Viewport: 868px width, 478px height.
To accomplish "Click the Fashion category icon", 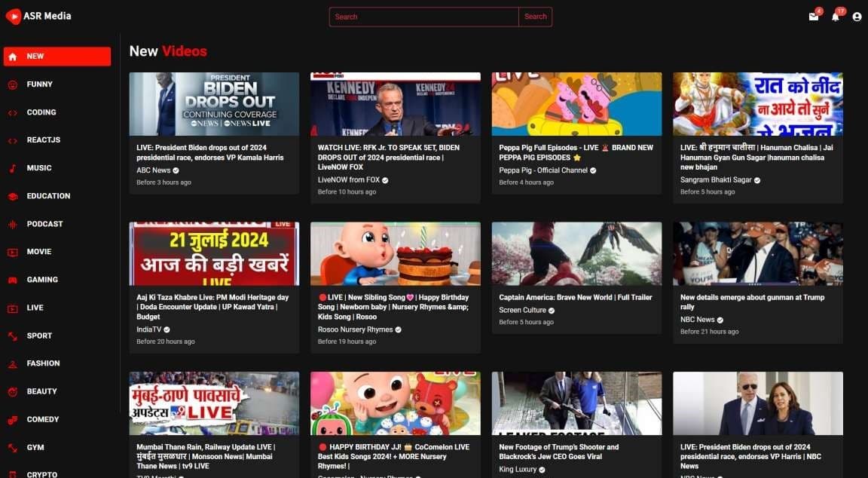I will tap(13, 364).
